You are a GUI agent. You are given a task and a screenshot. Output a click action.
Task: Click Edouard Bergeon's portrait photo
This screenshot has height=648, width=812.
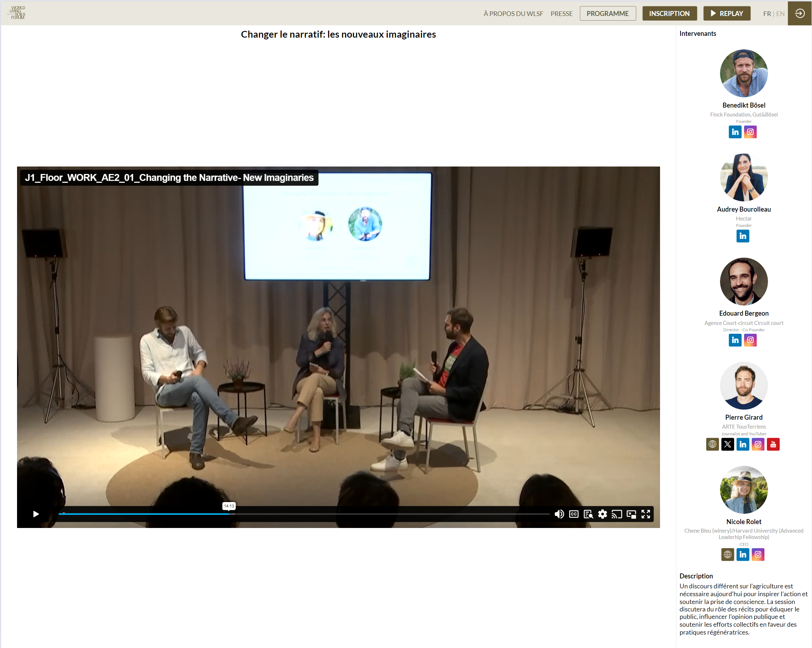[744, 282]
